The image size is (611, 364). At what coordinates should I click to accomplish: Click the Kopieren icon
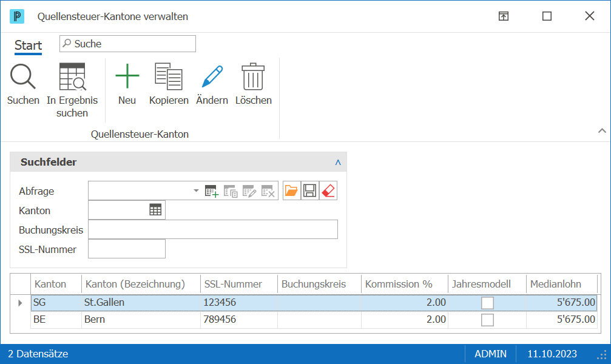click(168, 76)
